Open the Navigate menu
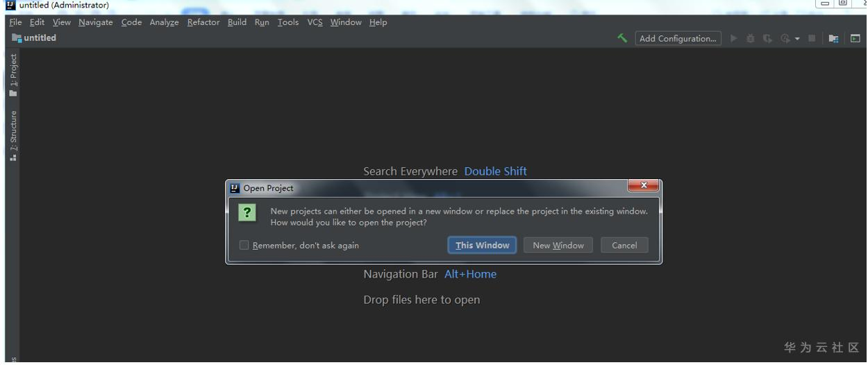The height and width of the screenshot is (365, 868). pos(96,22)
